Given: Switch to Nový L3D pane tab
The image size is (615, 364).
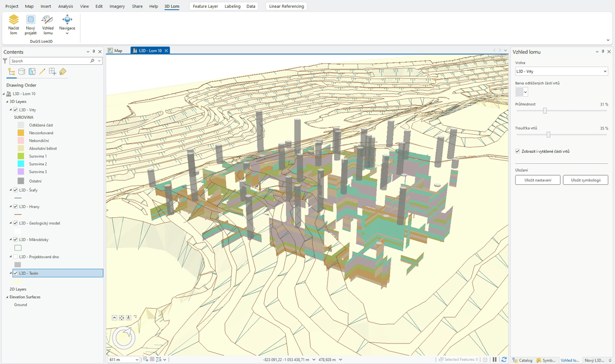Looking at the screenshot, I should [x=594, y=360].
